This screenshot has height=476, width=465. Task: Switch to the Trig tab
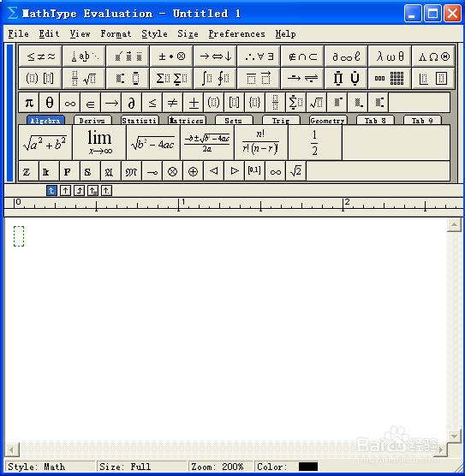point(281,120)
